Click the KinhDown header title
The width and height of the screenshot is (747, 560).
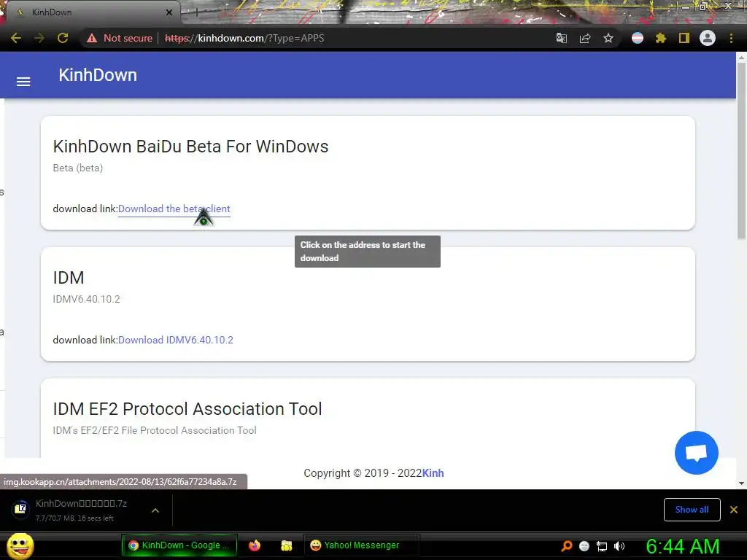point(98,75)
